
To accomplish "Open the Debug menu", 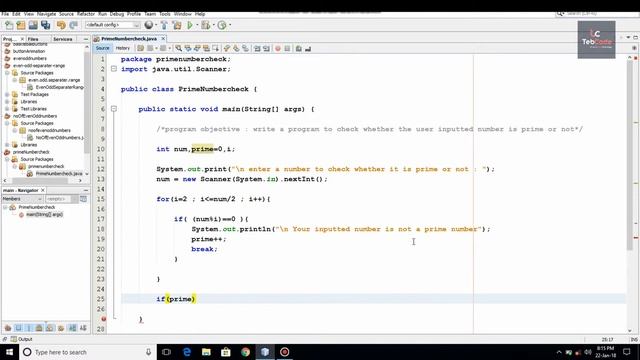I will pos(117,14).
